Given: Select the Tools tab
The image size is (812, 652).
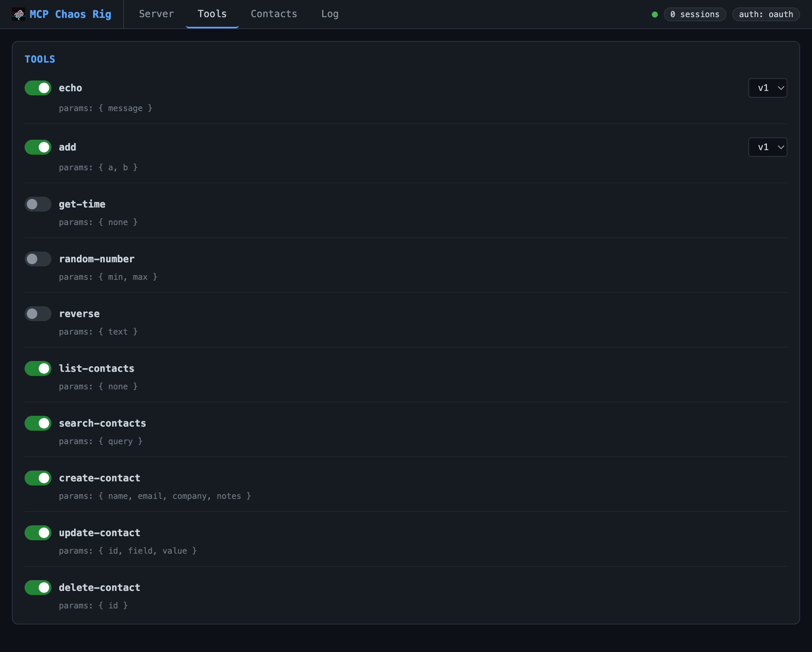Looking at the screenshot, I should pyautogui.click(x=212, y=14).
